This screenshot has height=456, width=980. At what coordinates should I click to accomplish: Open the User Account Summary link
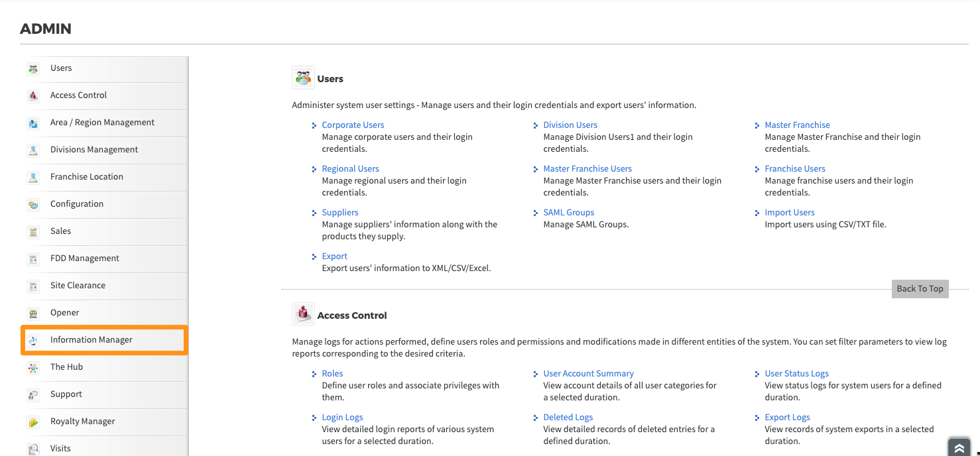[588, 374]
